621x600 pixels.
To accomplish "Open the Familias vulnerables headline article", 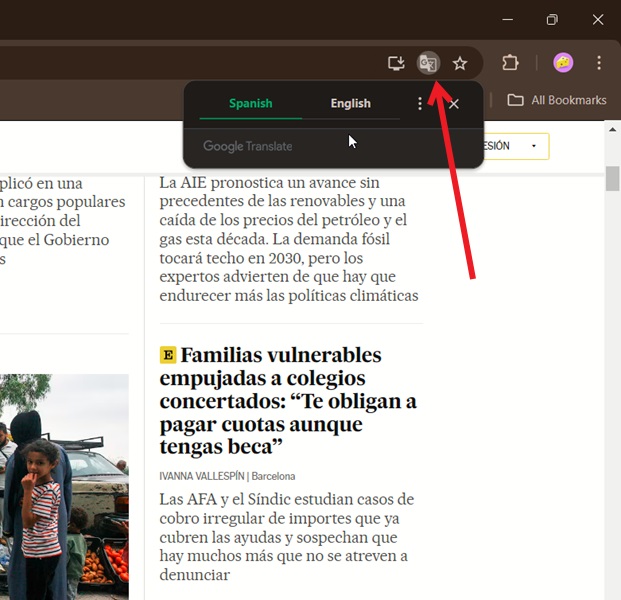I will click(288, 401).
